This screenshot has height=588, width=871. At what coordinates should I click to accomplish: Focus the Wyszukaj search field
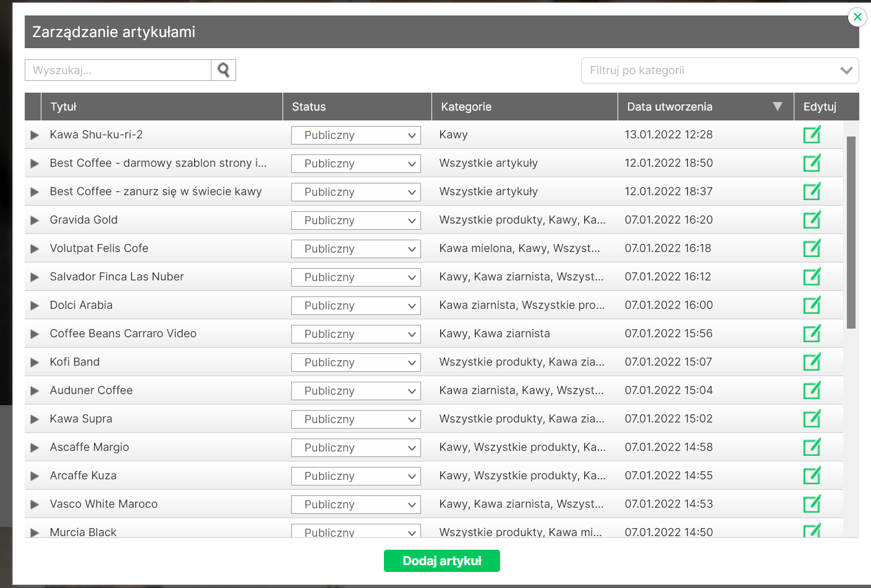pos(118,70)
